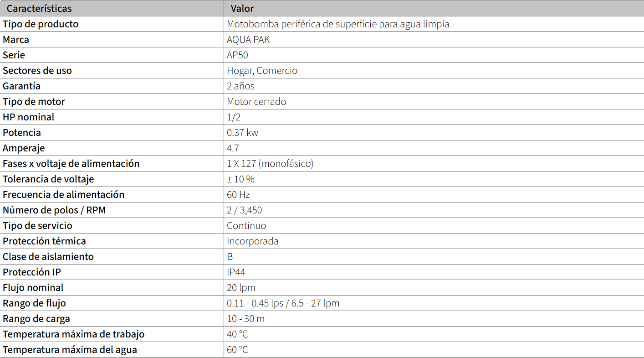This screenshot has height=358, width=644.
Task: Select the Tolerancia de voltaje label
Action: click(48, 179)
